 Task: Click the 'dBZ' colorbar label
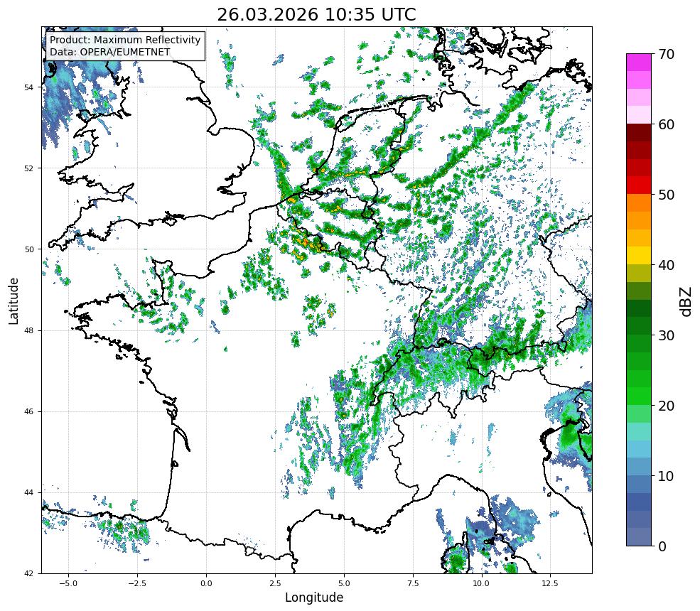(x=686, y=301)
